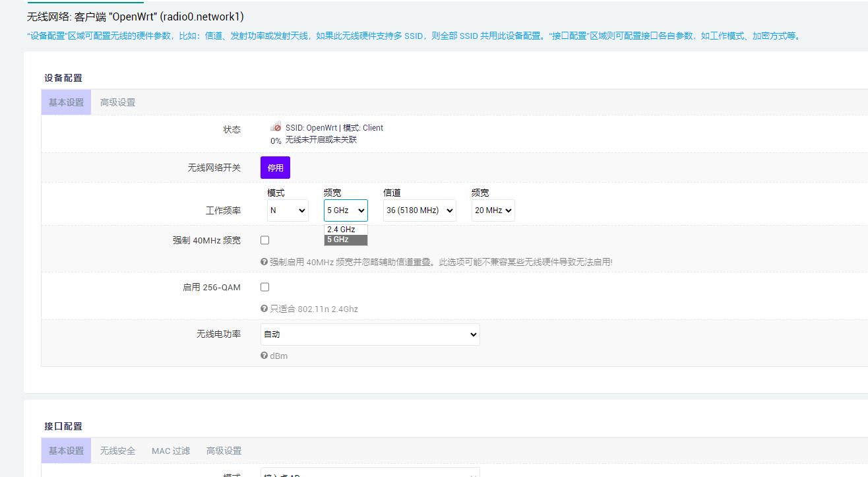Open the 信道 dropdown showing 36 (5180 MHz)
The width and height of the screenshot is (868, 477).
tap(419, 210)
